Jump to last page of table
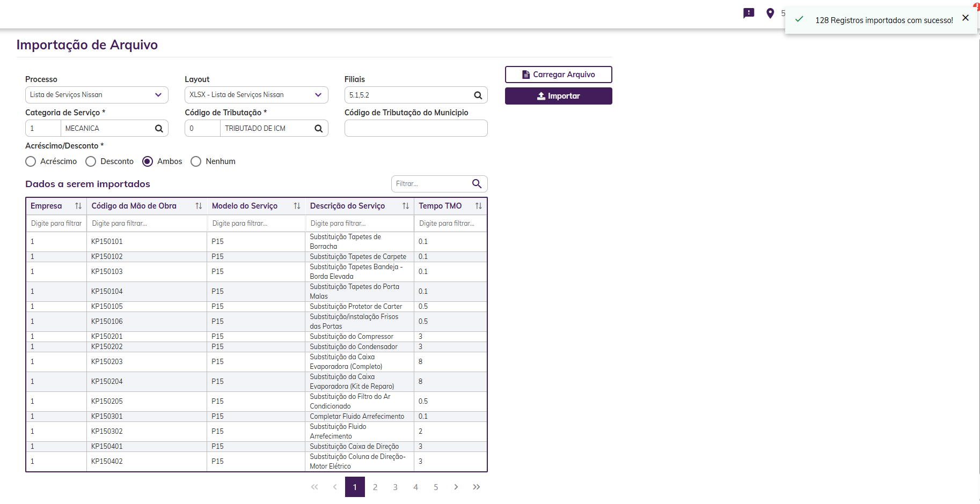 click(477, 487)
